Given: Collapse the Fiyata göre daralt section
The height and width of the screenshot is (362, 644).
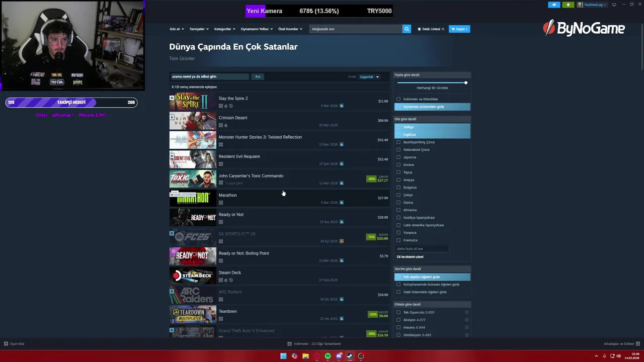Looking at the screenshot, I should click(432, 75).
